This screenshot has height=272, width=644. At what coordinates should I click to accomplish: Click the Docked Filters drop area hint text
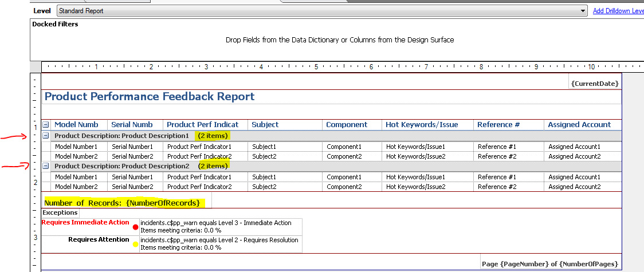[340, 40]
